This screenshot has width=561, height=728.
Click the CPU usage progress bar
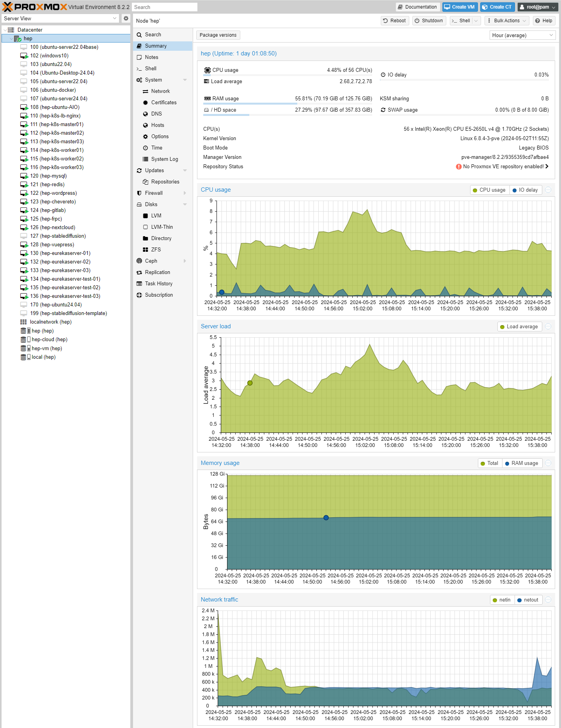288,75
